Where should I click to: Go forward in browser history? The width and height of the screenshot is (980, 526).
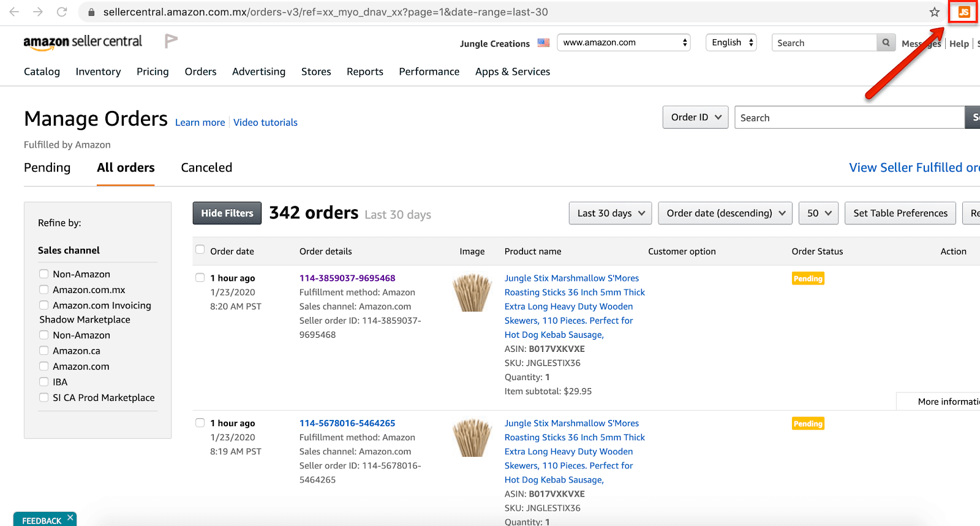tap(38, 12)
